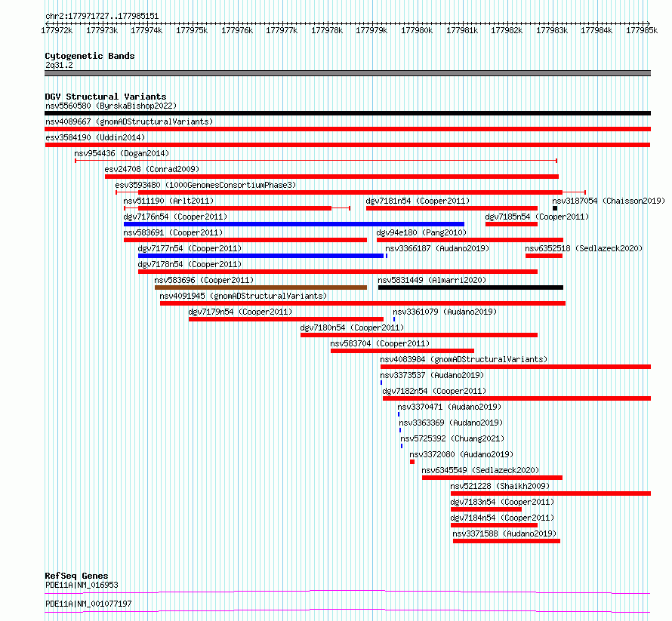Select nsv6345549 (Sedlazeck2020) label
Viewport: 672px width, 621px height.
[480, 470]
